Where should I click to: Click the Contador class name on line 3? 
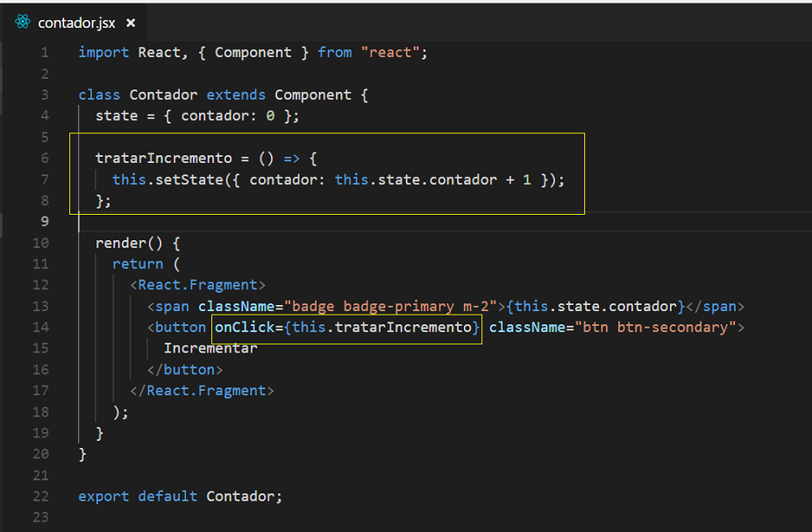(x=163, y=95)
